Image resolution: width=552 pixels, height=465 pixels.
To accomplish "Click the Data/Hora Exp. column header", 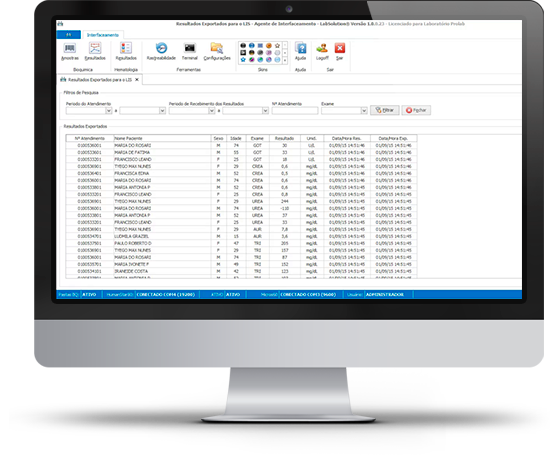I will [x=393, y=138].
